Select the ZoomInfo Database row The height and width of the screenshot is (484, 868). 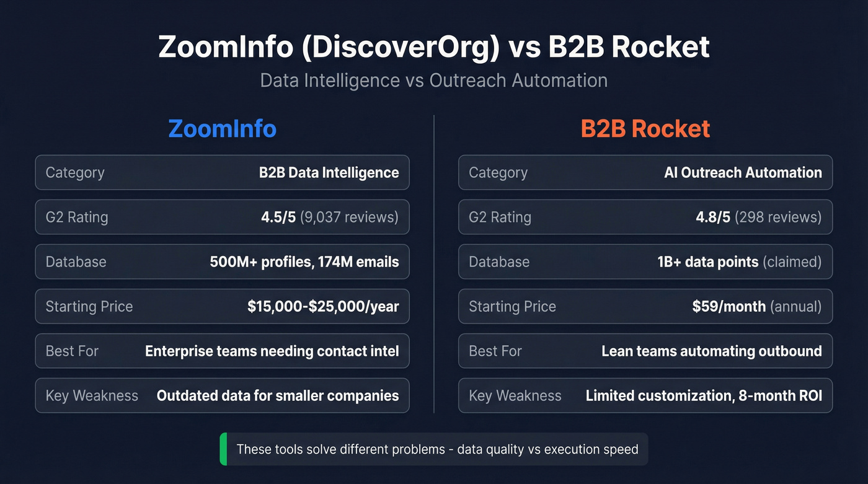[222, 262]
